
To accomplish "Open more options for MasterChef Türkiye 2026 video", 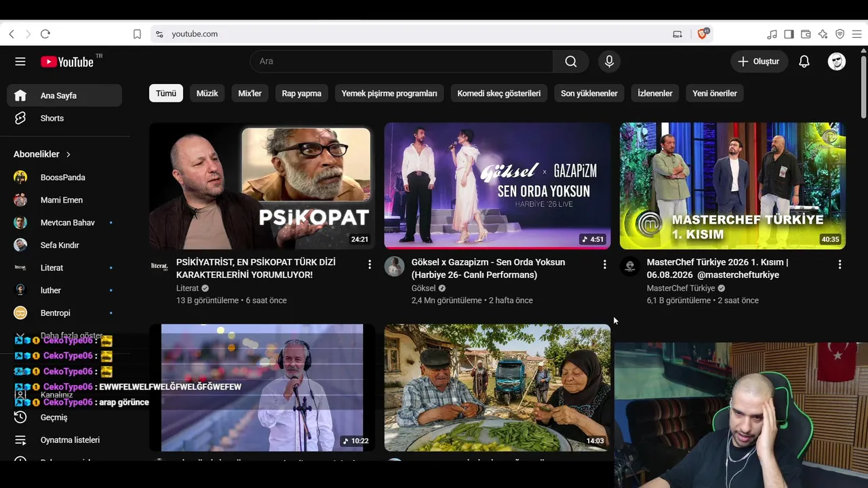I will click(840, 264).
